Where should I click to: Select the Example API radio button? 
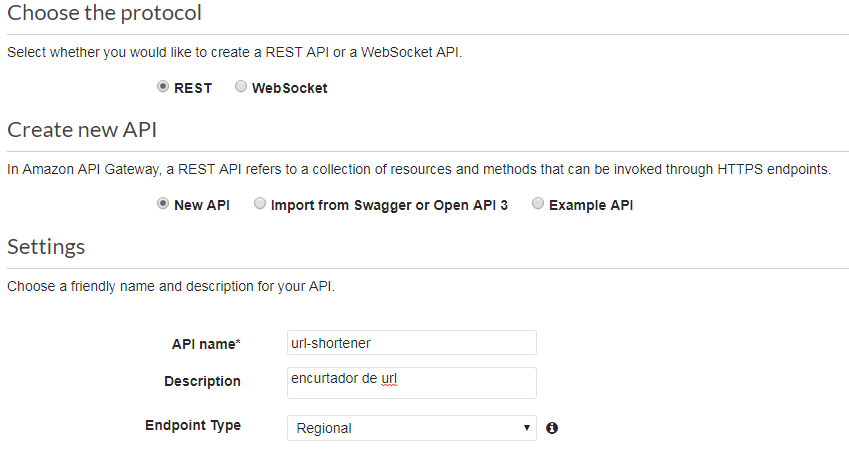[538, 204]
